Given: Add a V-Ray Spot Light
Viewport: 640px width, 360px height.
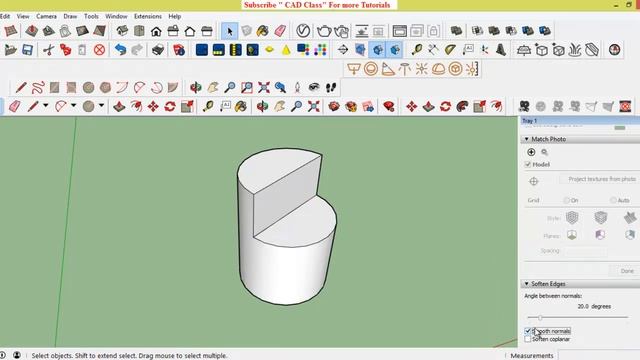Looking at the screenshot, I should [x=388, y=69].
